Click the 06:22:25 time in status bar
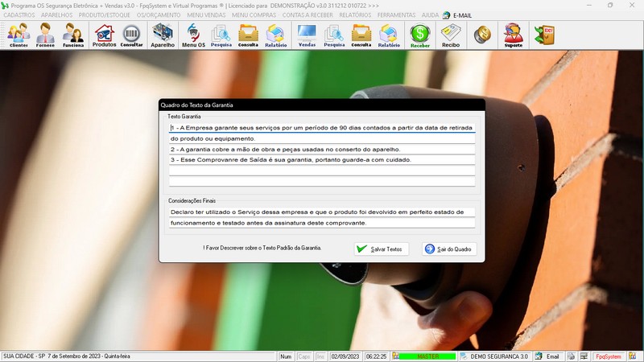This screenshot has width=644, height=362. 376,356
